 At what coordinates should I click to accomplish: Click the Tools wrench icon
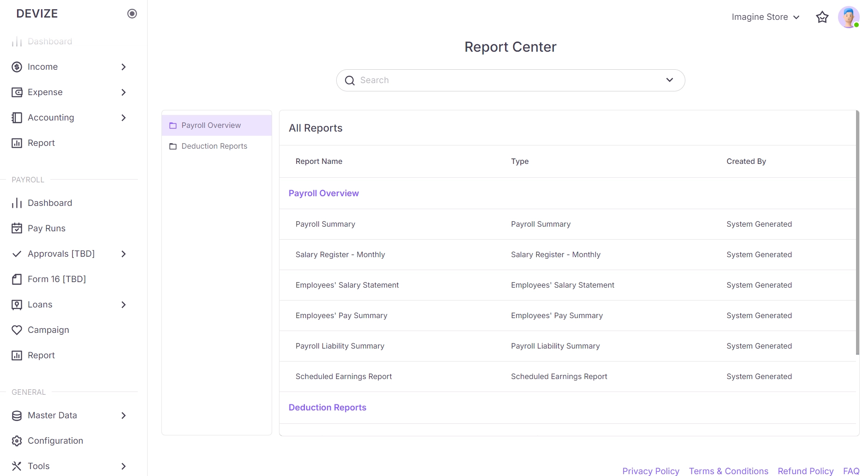[17, 466]
